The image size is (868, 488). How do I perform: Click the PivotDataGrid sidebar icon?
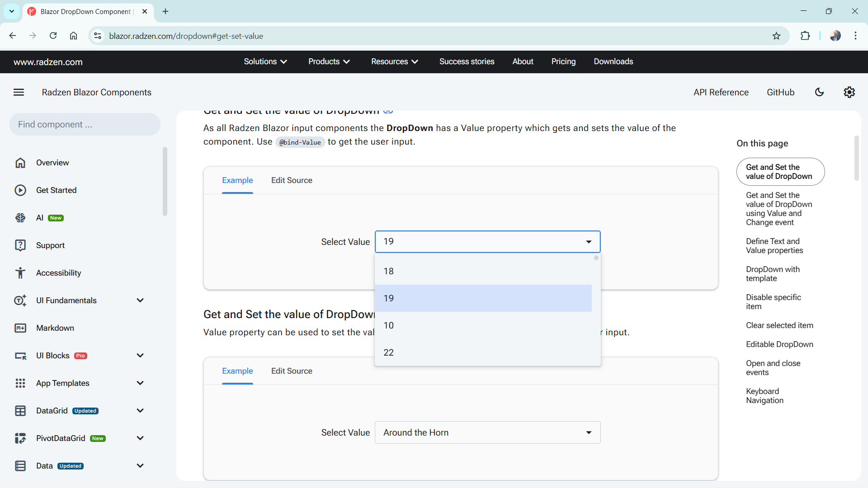pyautogui.click(x=20, y=438)
